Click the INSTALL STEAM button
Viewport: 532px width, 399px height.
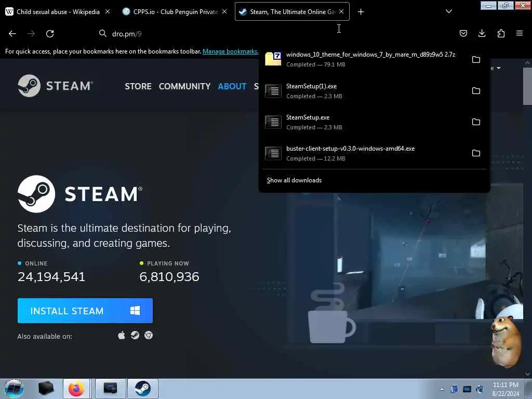pyautogui.click(x=85, y=311)
